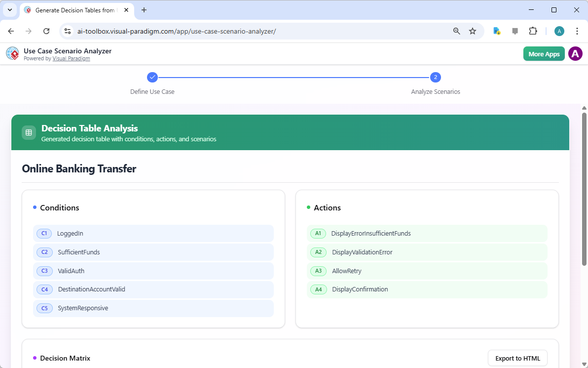
Task: Open the site information icon in address bar
Action: click(x=67, y=31)
